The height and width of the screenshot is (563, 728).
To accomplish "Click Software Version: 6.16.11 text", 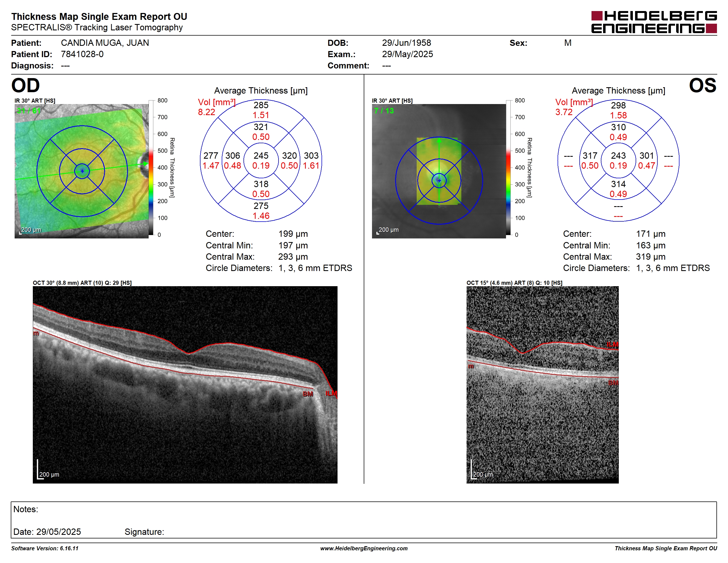I will (x=45, y=548).
